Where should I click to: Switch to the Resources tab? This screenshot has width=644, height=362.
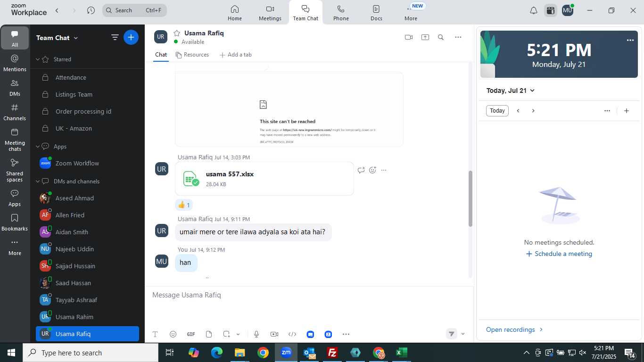[x=192, y=55]
